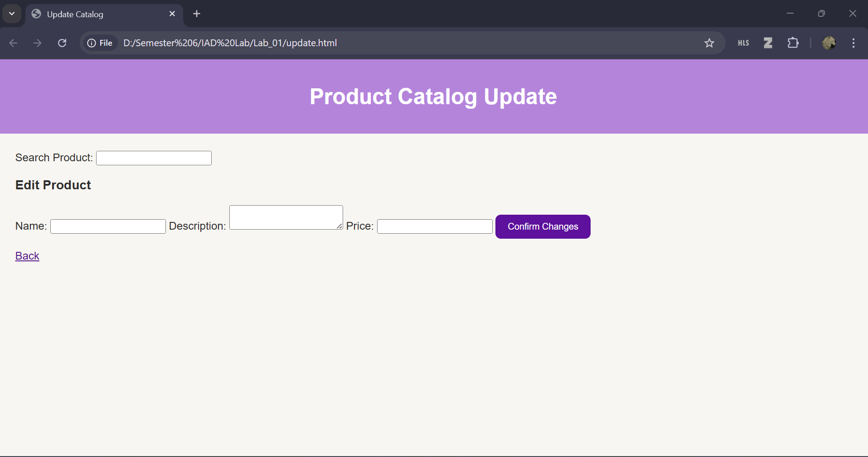Follow the Back link
The image size is (868, 457).
27,255
